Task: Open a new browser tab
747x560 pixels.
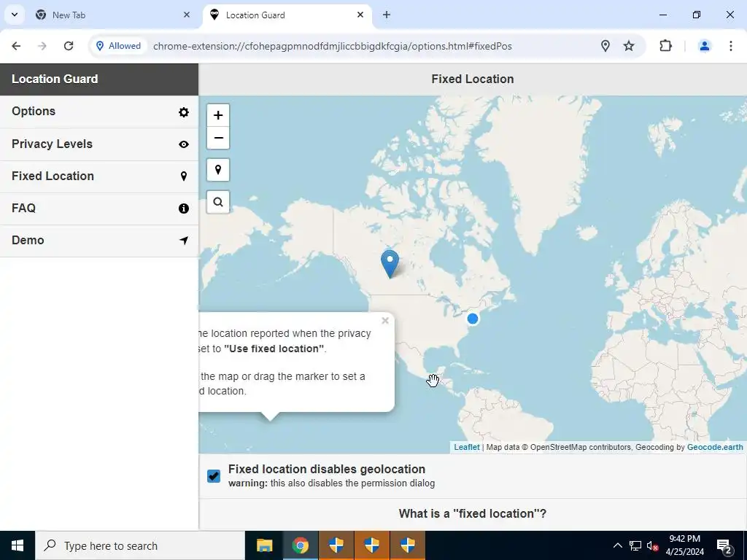Action: tap(387, 15)
